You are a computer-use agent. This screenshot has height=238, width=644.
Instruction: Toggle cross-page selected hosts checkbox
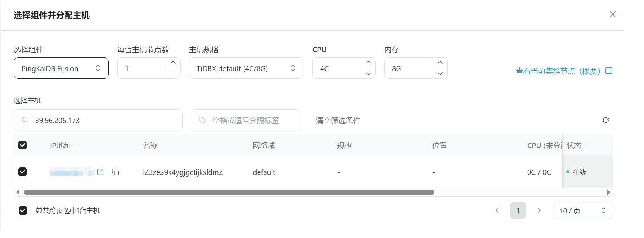(23, 210)
